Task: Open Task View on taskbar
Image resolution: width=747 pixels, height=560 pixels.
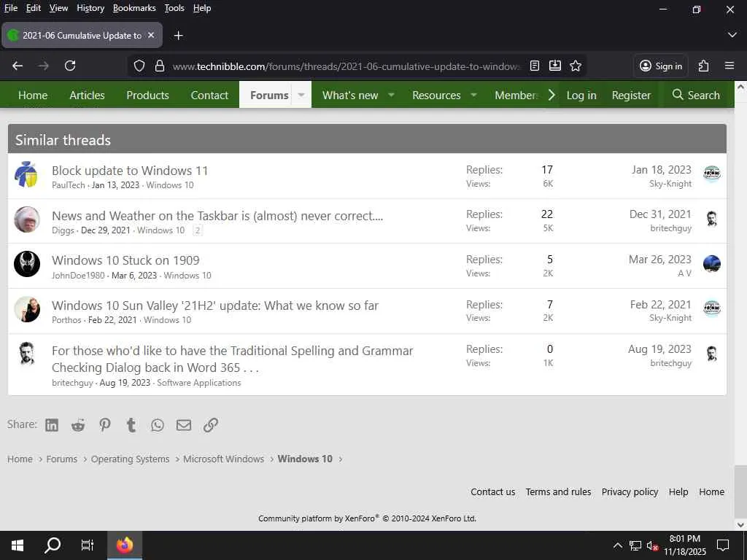Action: tap(88, 545)
